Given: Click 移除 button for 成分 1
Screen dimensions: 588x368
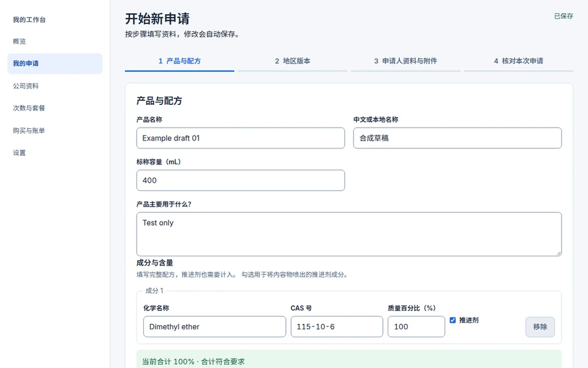Looking at the screenshot, I should [x=540, y=327].
